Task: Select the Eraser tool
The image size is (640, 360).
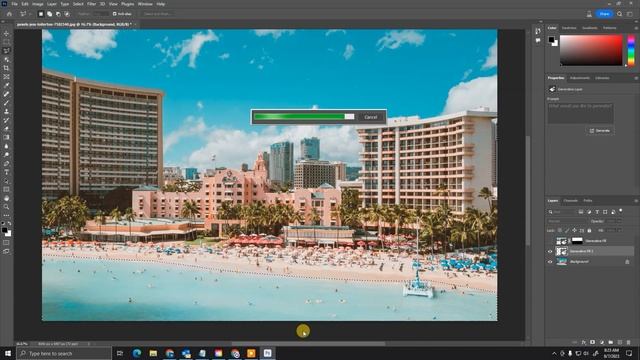Action: (x=6, y=129)
